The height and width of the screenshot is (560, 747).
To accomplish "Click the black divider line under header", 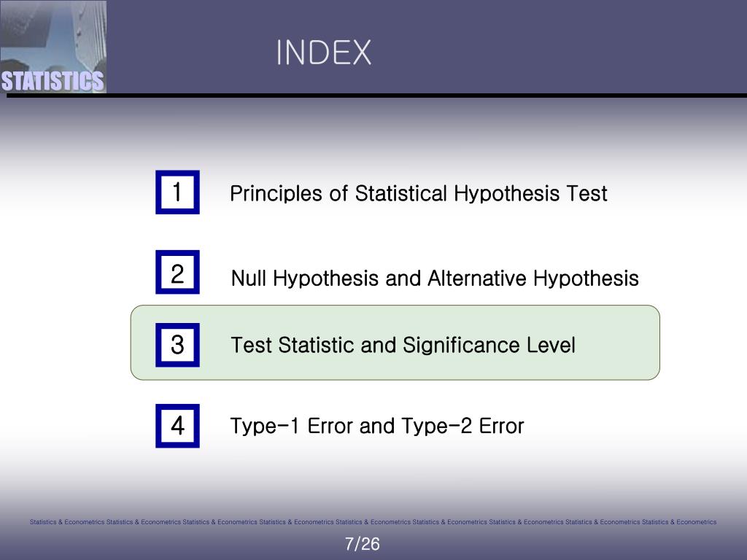I will tap(376, 96).
